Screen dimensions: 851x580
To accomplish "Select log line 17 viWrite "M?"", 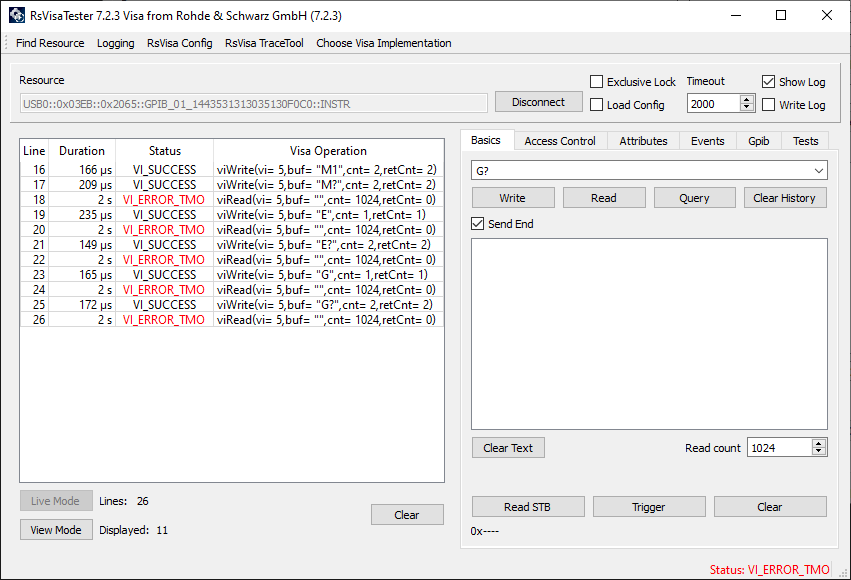I will tap(232, 185).
